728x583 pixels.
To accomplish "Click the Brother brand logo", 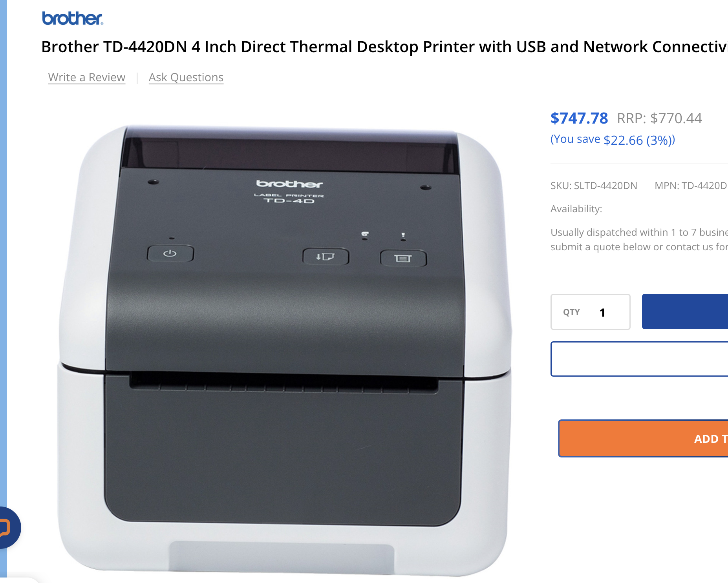I will 73,18.
